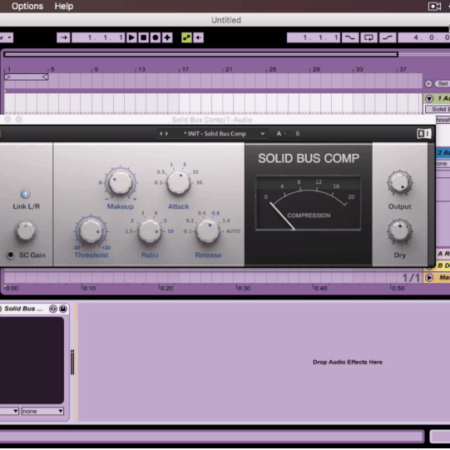Click the loop start position field
This screenshot has width=450, height=450.
[313, 38]
